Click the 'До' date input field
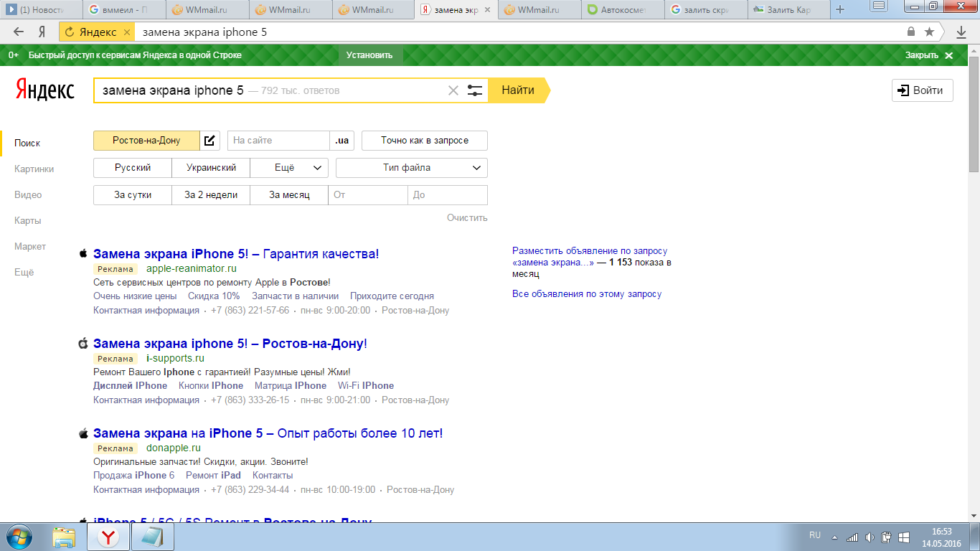This screenshot has width=980, height=551. click(448, 195)
